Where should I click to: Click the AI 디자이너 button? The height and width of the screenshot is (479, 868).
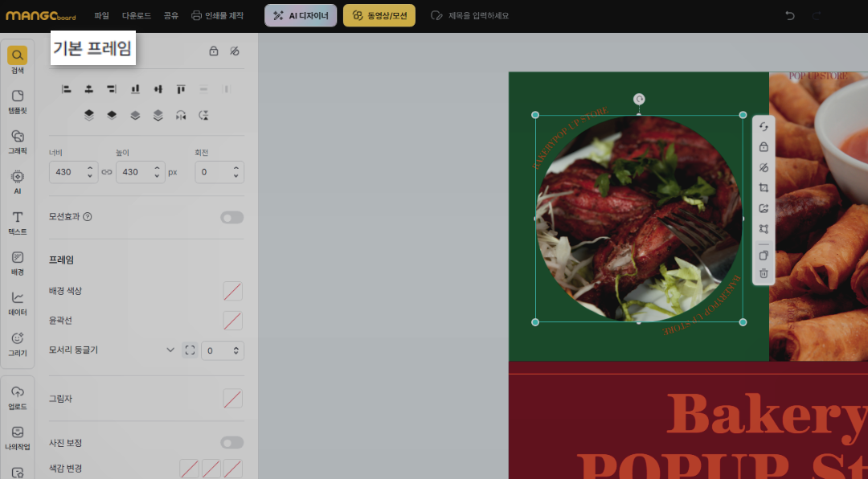pyautogui.click(x=301, y=15)
